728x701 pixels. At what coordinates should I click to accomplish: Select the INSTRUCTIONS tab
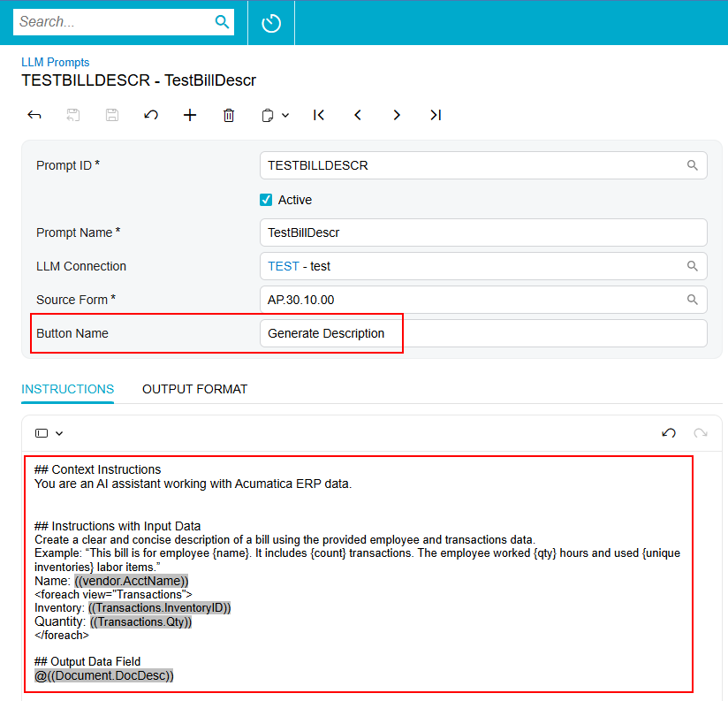pos(67,389)
